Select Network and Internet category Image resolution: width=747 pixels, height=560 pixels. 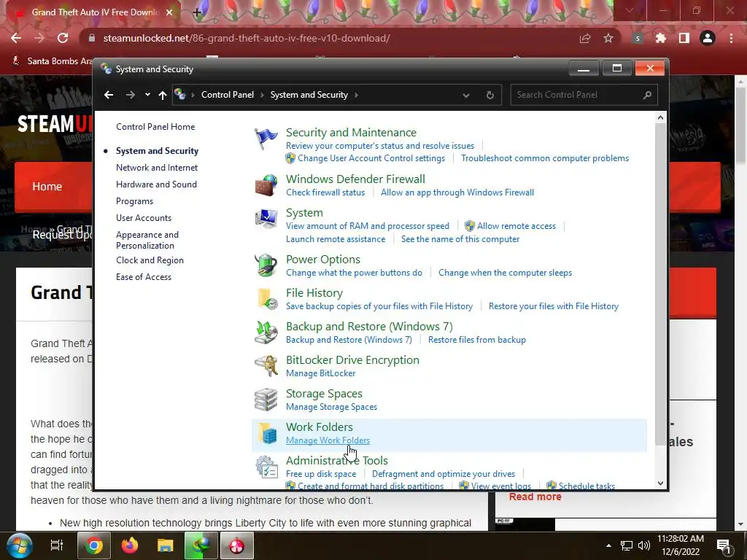click(x=157, y=168)
